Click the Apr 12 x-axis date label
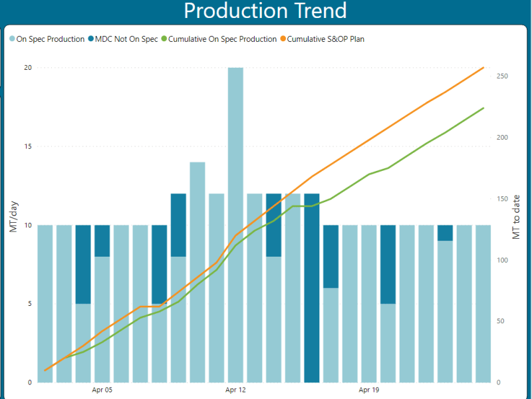Viewport: 532px width, 399px height. point(235,390)
